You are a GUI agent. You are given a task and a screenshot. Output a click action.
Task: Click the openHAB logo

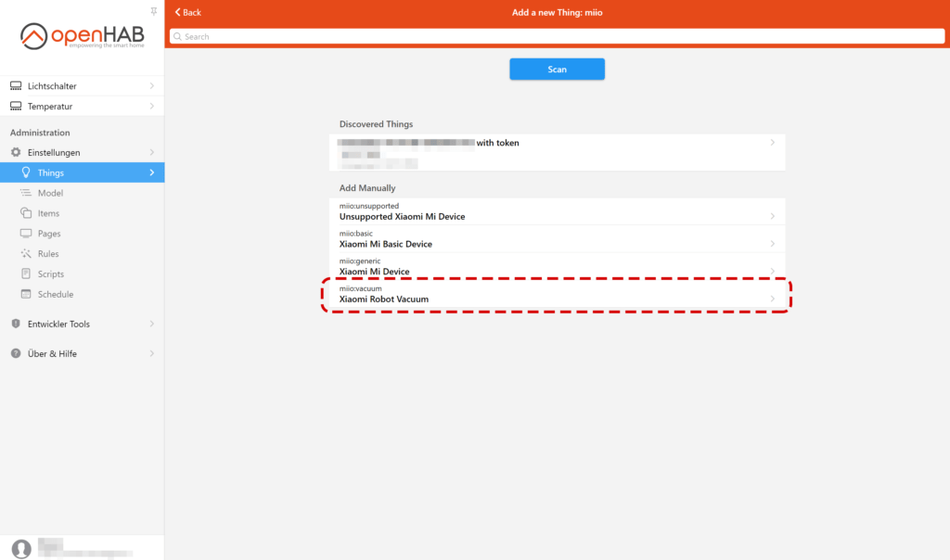pyautogui.click(x=83, y=36)
